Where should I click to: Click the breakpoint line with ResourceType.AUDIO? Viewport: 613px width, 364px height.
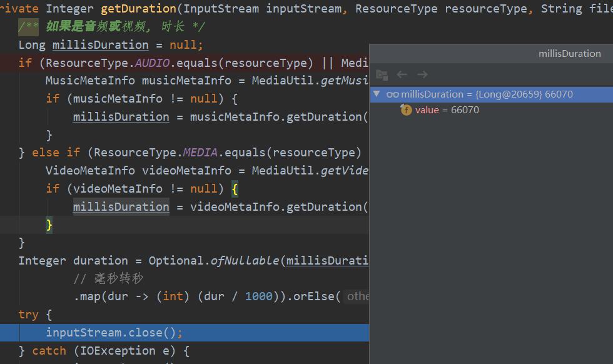coord(185,63)
